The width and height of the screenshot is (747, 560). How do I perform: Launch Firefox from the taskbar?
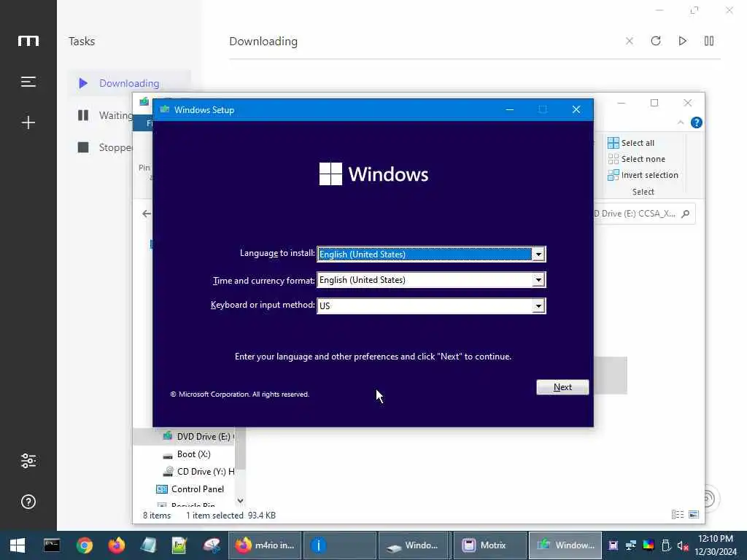pyautogui.click(x=116, y=545)
